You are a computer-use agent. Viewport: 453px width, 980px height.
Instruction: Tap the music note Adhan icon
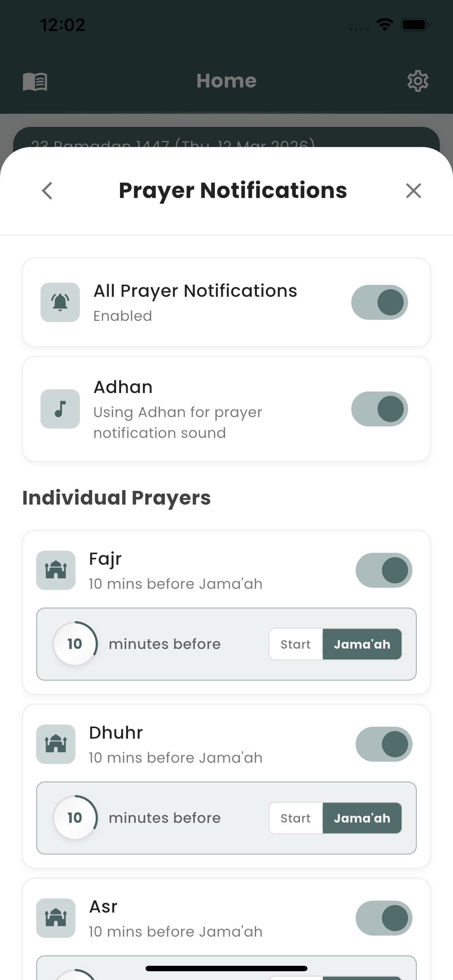(60, 409)
